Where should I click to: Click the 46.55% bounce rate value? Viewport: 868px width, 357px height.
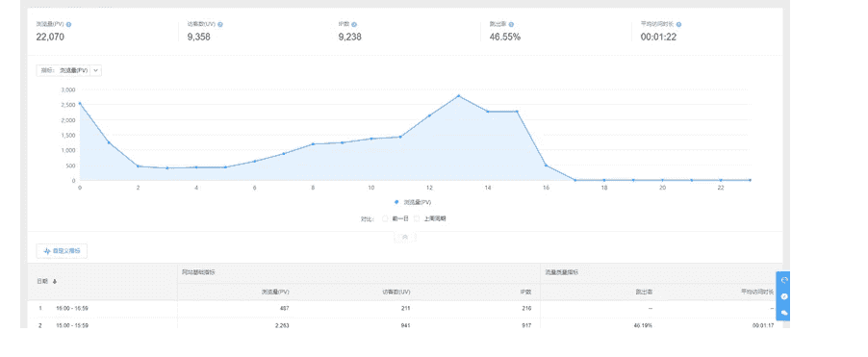(505, 38)
